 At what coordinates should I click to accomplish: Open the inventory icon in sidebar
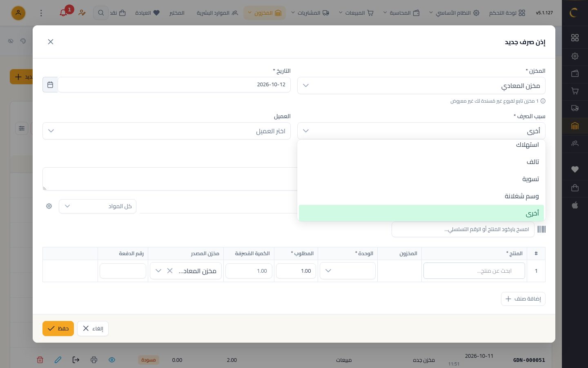click(x=575, y=126)
